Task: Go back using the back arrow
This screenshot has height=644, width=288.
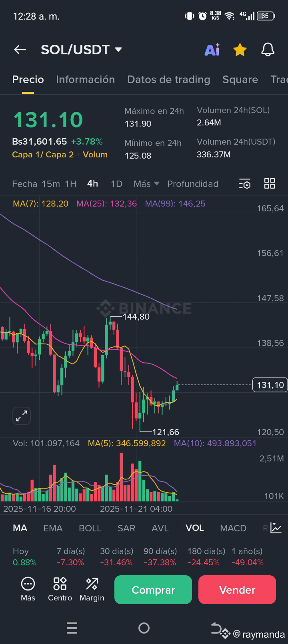Action: tap(20, 50)
